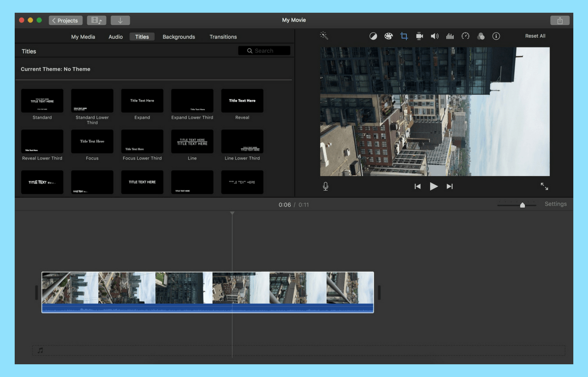The width and height of the screenshot is (588, 377).
Task: Click the playhead marker on the timeline
Action: (232, 213)
